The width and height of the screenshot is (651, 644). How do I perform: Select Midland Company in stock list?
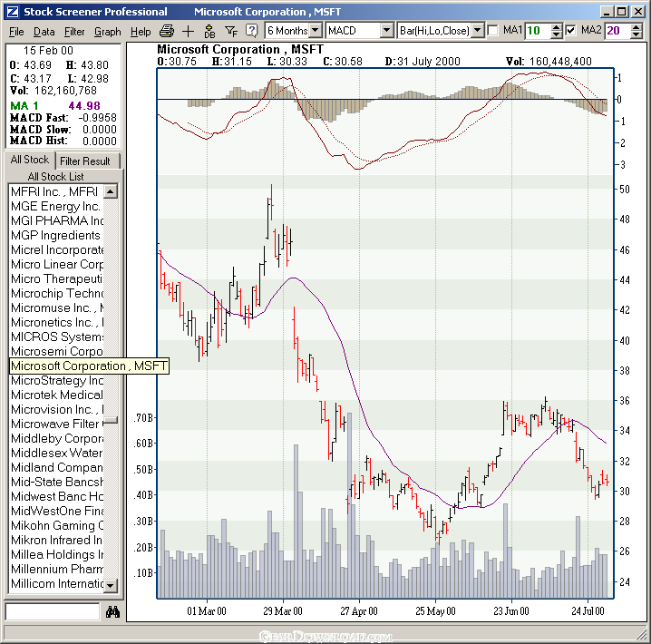coord(56,467)
